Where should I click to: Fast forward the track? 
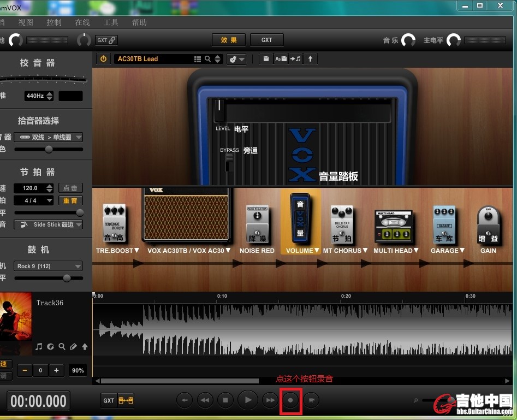click(270, 400)
